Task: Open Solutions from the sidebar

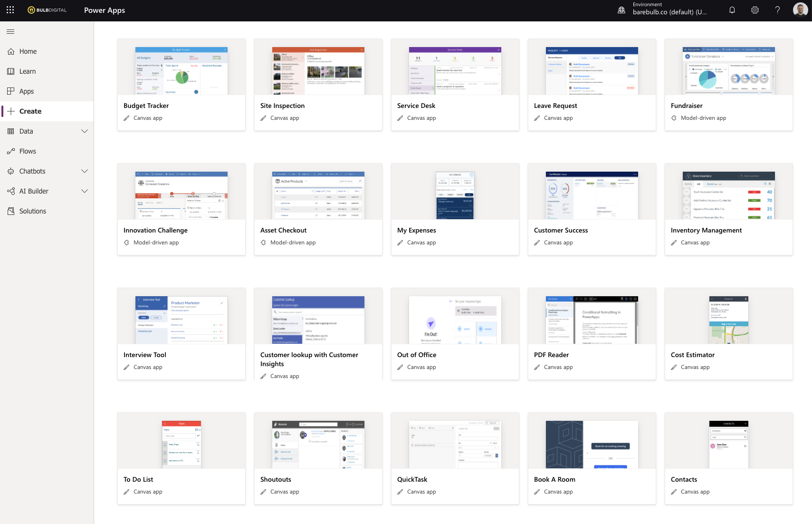Action: (32, 211)
